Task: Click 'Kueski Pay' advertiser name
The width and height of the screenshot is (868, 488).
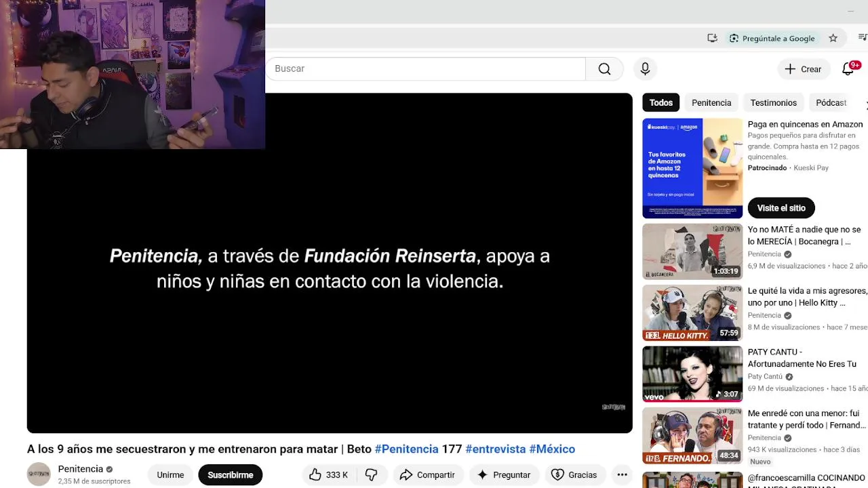Action: 811,168
